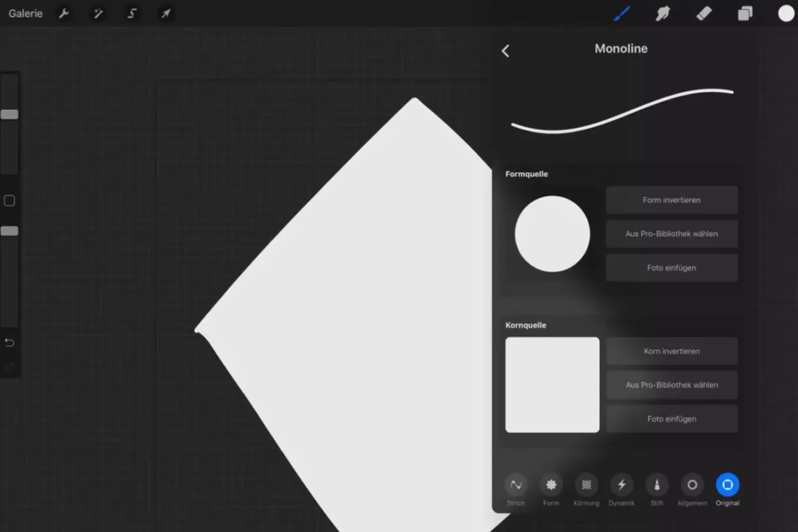Screen dimensions: 798x532
Task: Click Foto einfügen under Kornquelle
Action: coord(672,419)
